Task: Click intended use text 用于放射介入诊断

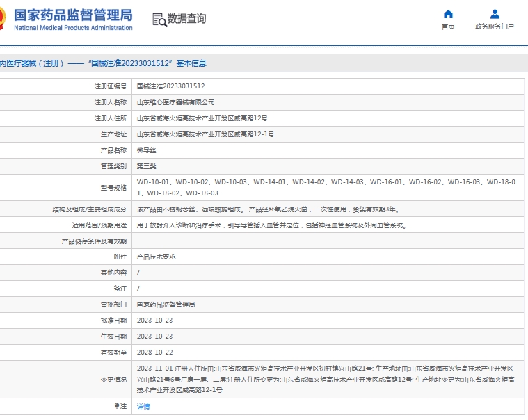Action: coord(272,225)
